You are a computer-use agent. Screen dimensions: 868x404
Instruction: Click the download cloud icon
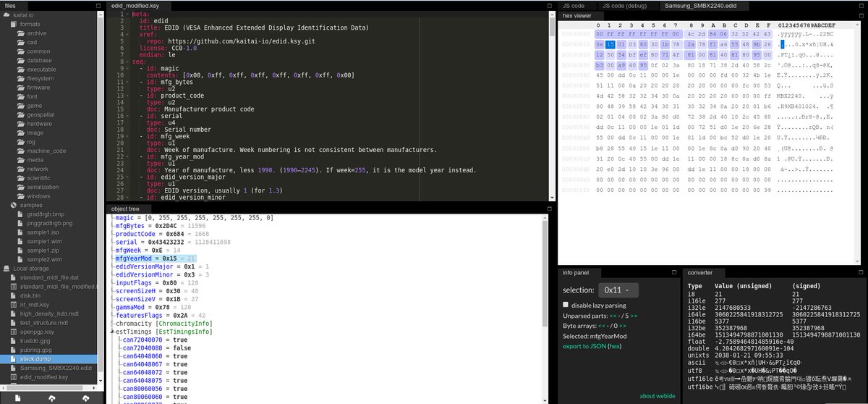pyautogui.click(x=85, y=397)
